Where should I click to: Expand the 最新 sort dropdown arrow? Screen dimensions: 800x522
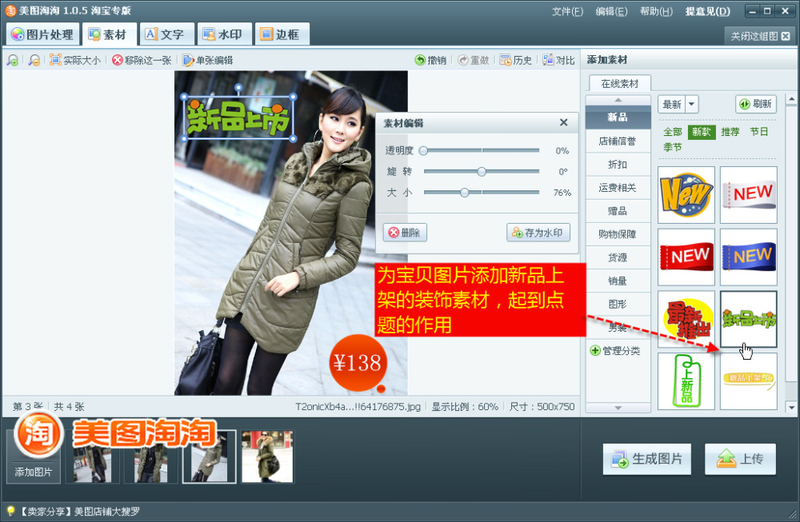click(692, 104)
